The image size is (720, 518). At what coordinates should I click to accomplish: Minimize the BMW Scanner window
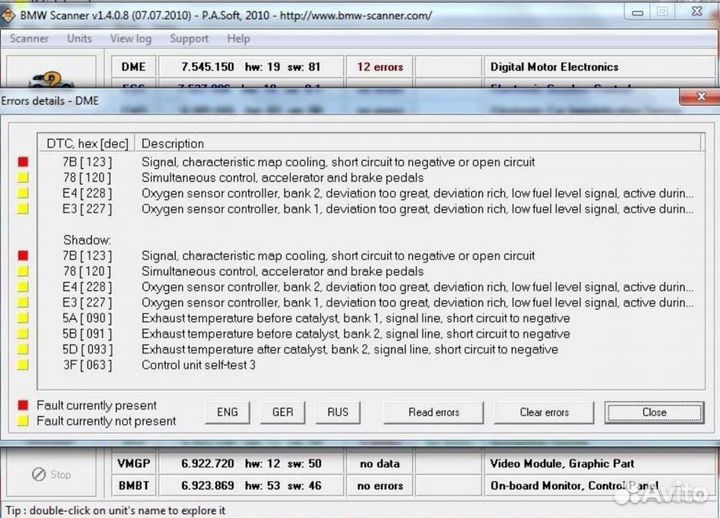[x=637, y=13]
